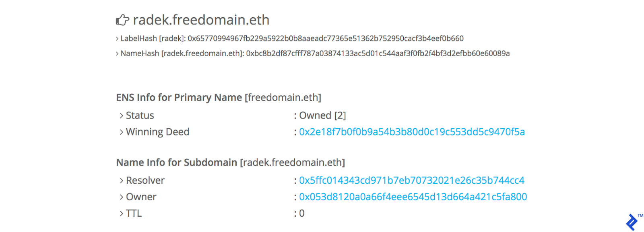Follow the Owner address link
Image resolution: width=644 pixels, height=232 pixels.
(413, 197)
